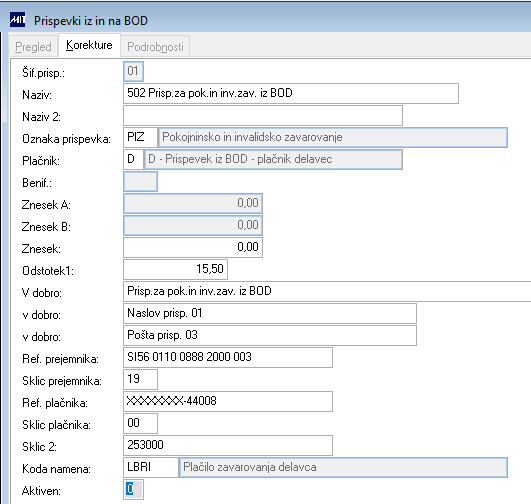Focus the empty Naziv 2 field

tap(263, 116)
